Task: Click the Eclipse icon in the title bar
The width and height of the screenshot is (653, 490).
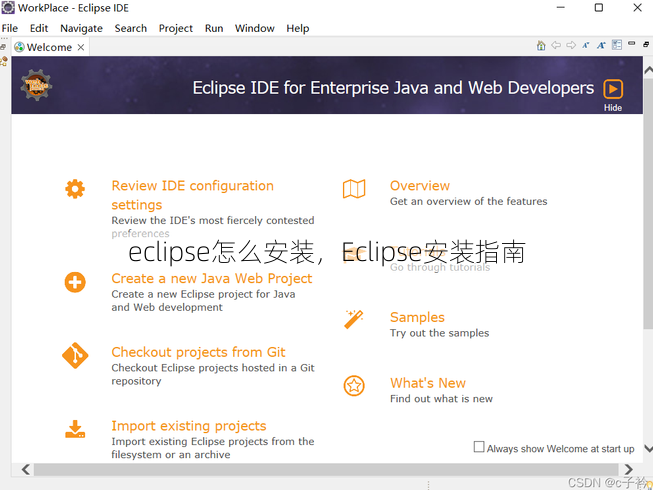Action: pos(8,7)
